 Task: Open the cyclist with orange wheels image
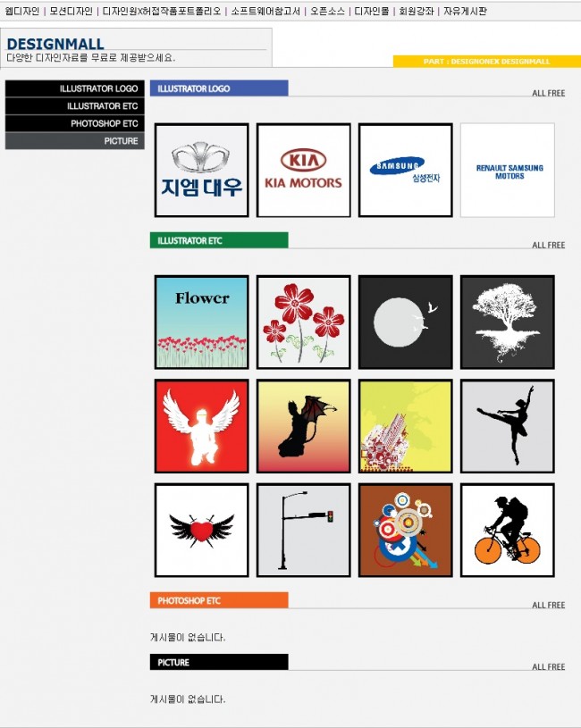pos(508,531)
